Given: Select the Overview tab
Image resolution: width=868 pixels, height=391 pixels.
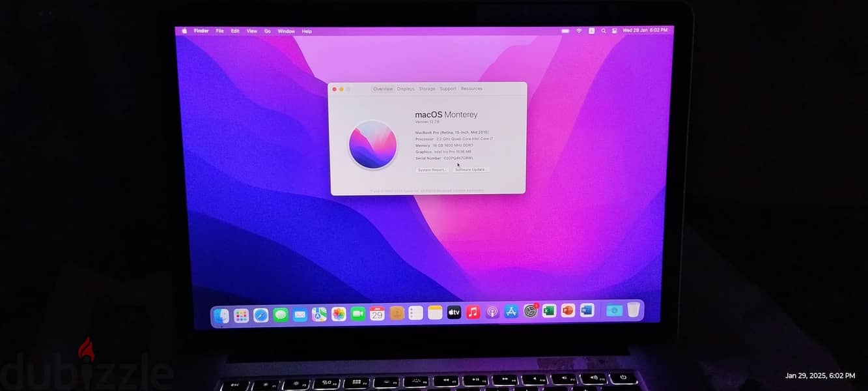Looking at the screenshot, I should [x=383, y=89].
